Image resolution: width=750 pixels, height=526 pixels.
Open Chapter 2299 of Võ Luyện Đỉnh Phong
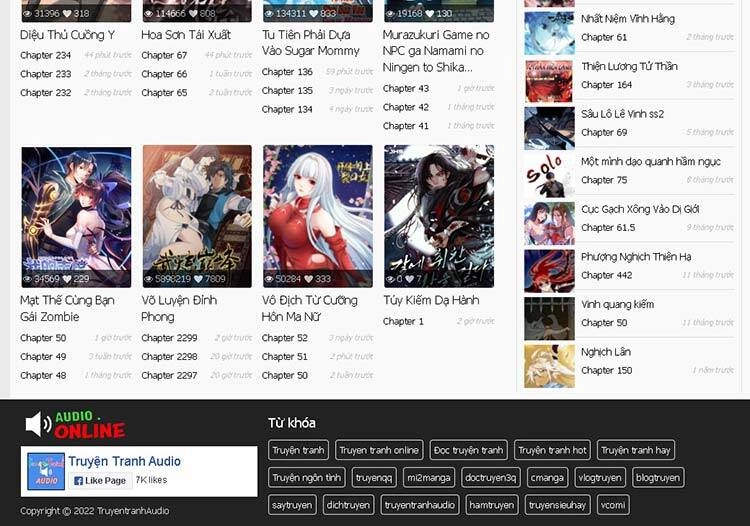(x=169, y=338)
